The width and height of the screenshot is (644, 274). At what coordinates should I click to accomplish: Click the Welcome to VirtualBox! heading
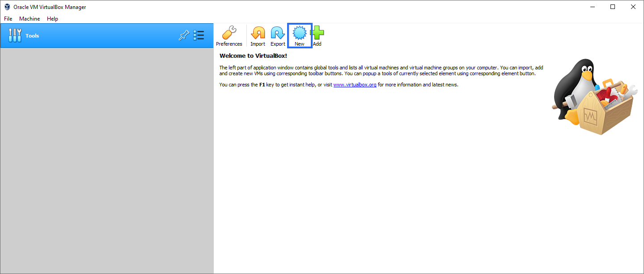(253, 56)
